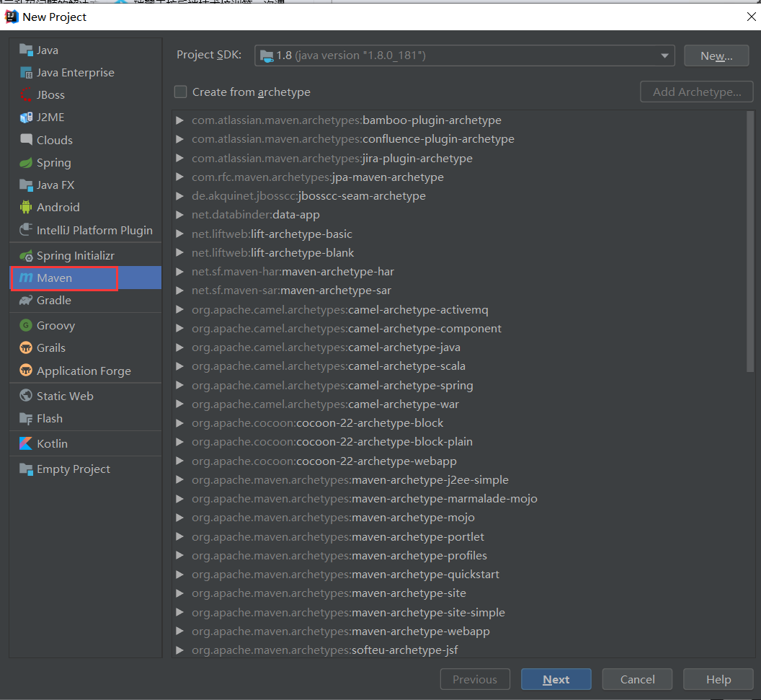Screen dimensions: 761x700
Task: Select Static Web project type
Action: pos(86,396)
